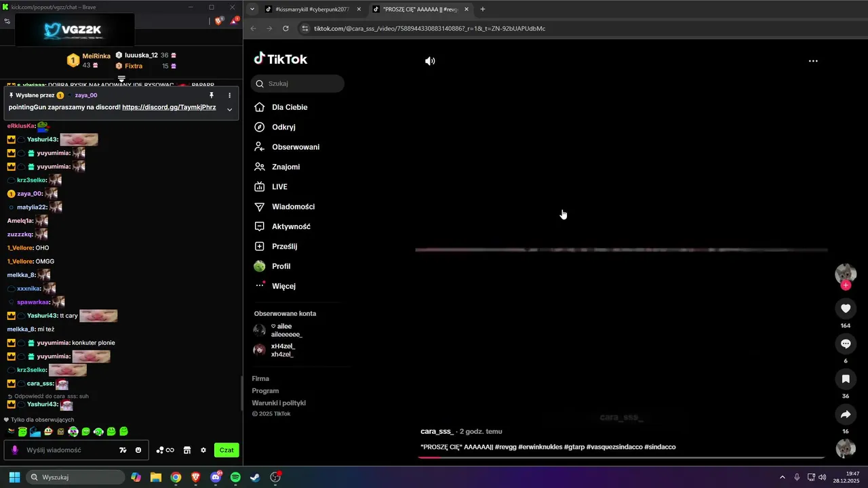Screen dimensions: 868x488
Task: Open the #gtarp hashtag link
Action: click(x=574, y=447)
